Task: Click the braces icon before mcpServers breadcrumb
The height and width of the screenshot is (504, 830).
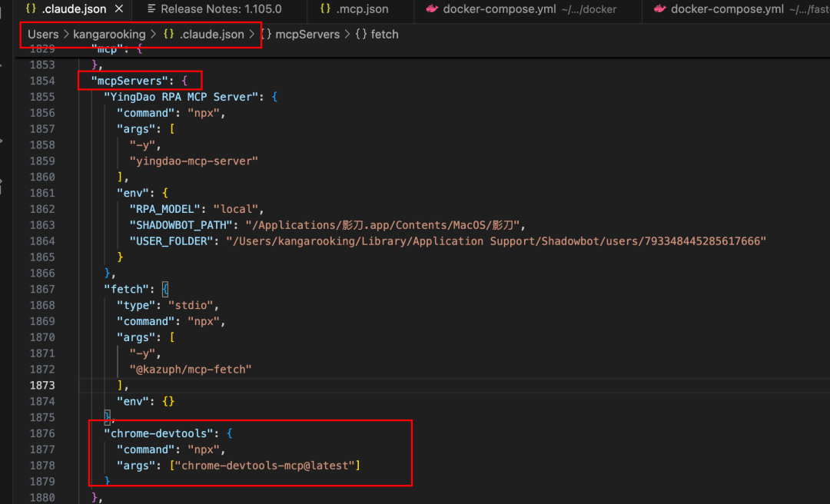Action: pos(266,34)
